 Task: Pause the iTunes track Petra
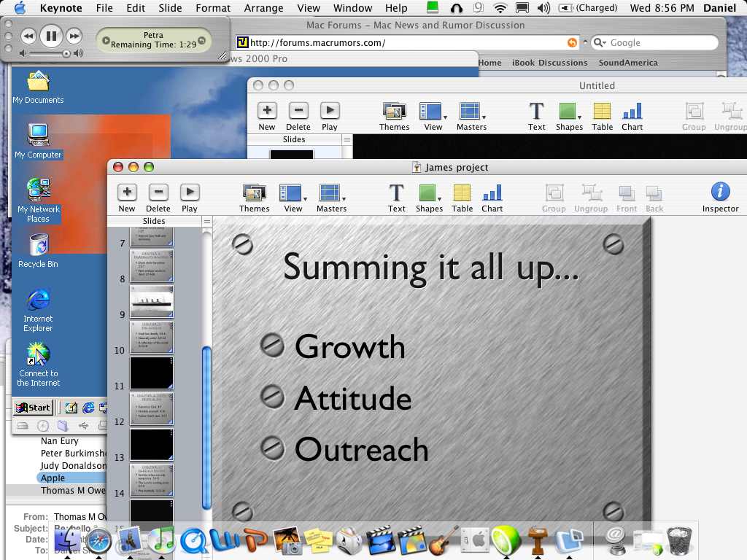point(52,36)
